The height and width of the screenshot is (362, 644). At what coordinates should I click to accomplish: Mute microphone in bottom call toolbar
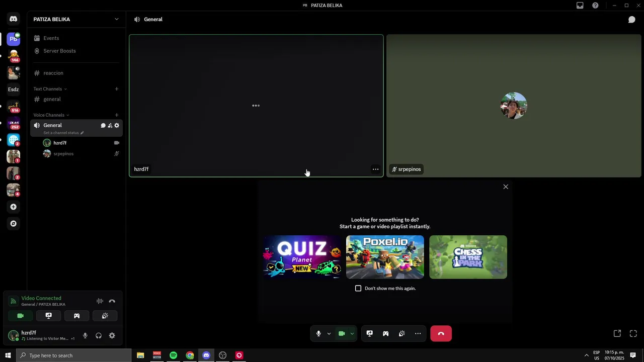coord(318,333)
